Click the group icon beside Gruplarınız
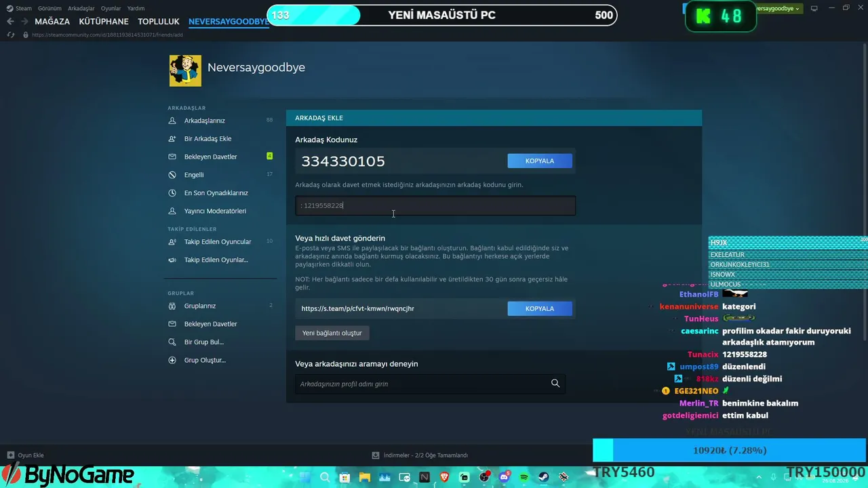Image resolution: width=868 pixels, height=488 pixels. [x=172, y=306]
